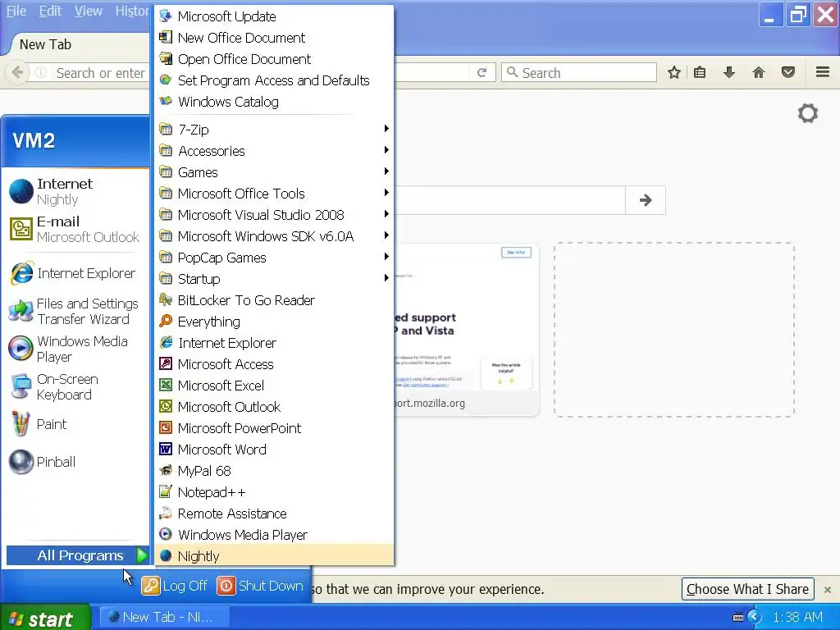Viewport: 840px width, 630px height.
Task: Launch Nightly from All Programs list
Action: click(274, 556)
